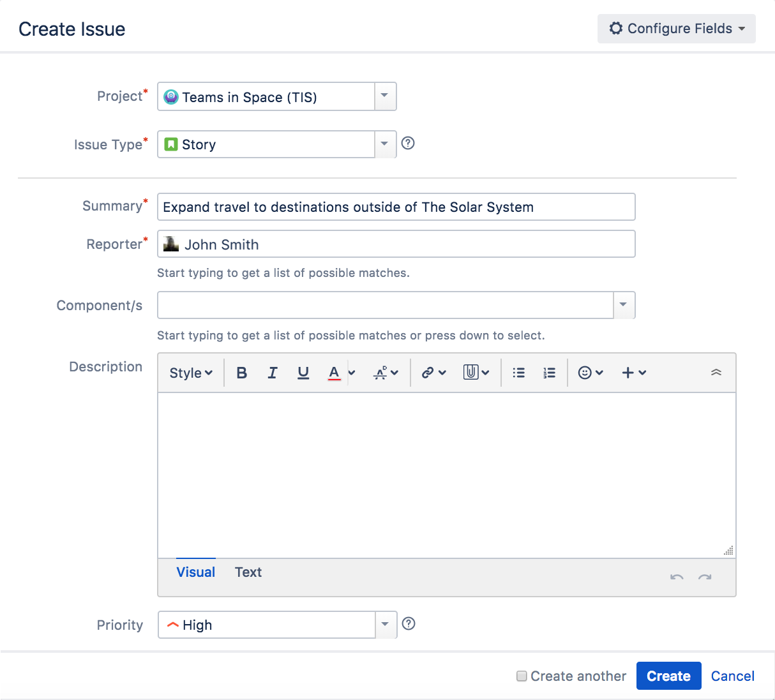775x700 pixels.
Task: Click the text color A icon
Action: pyautogui.click(x=334, y=373)
